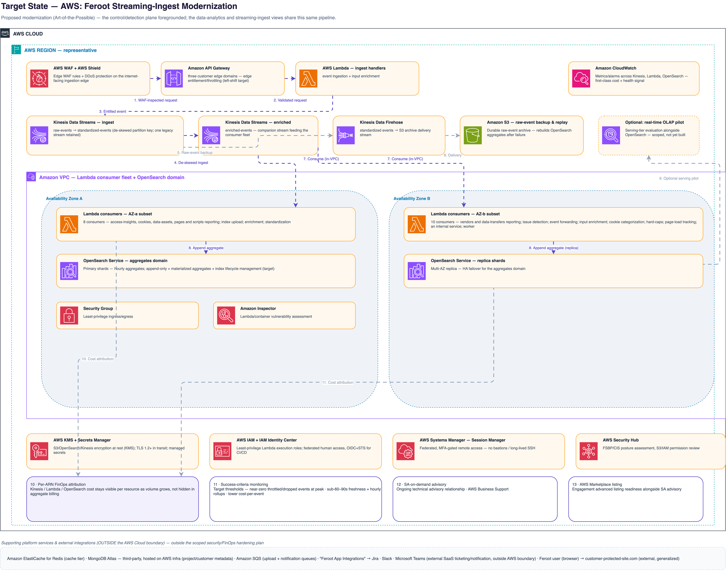
Task: Click the '4. De-skewed ingest' label
Action: (x=191, y=163)
